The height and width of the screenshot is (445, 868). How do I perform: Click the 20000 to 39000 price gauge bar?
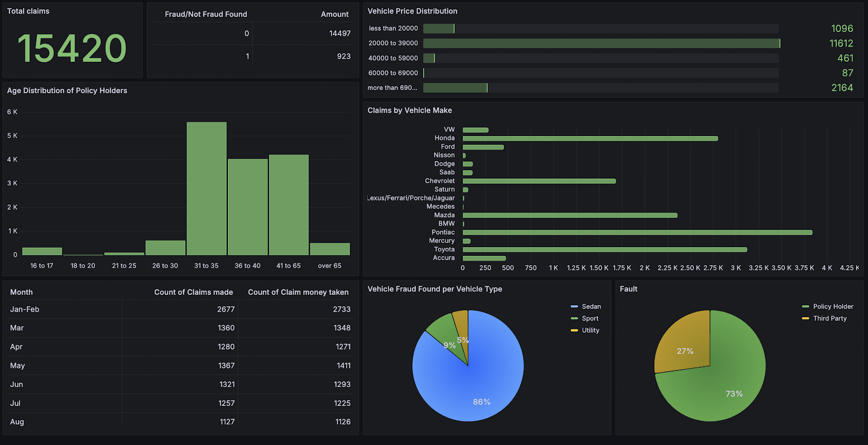click(x=602, y=43)
